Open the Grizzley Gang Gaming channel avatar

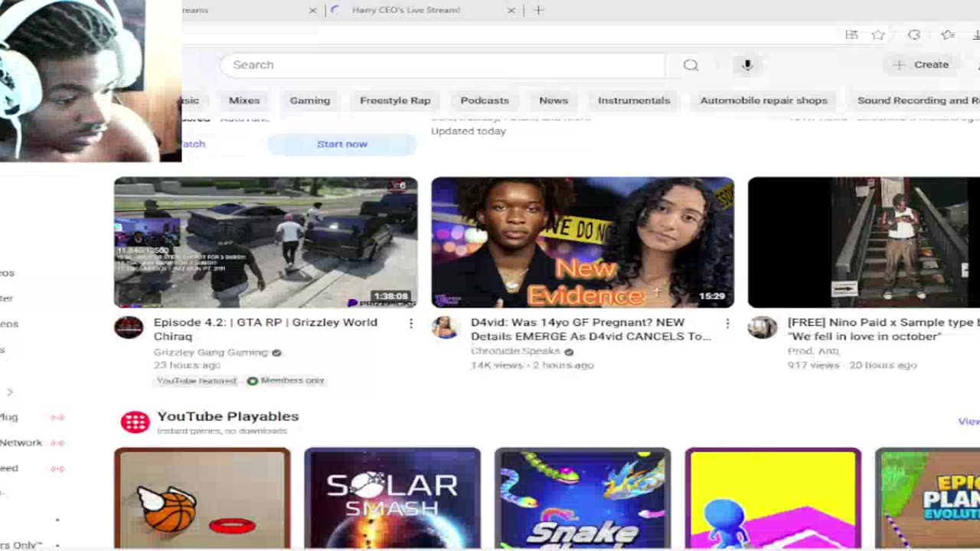tap(129, 328)
